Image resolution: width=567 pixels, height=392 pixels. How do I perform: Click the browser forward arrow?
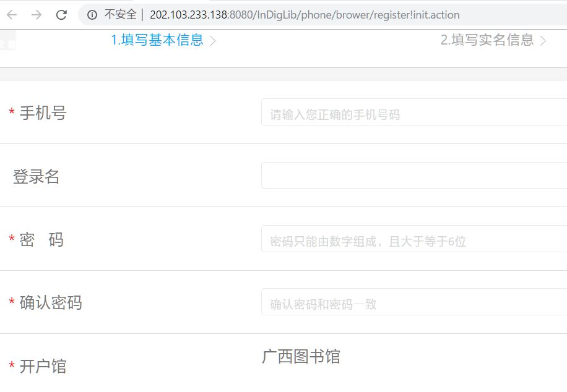point(37,15)
